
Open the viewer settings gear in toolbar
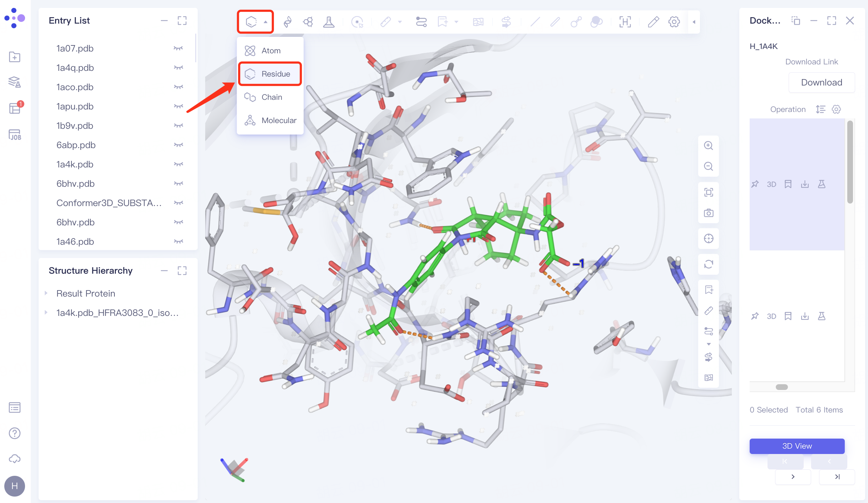[x=674, y=22]
